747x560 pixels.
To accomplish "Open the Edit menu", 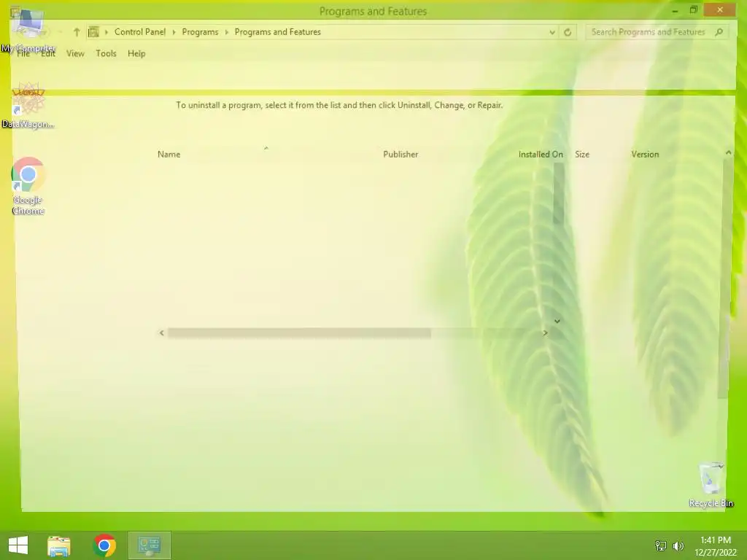I will click(x=48, y=53).
